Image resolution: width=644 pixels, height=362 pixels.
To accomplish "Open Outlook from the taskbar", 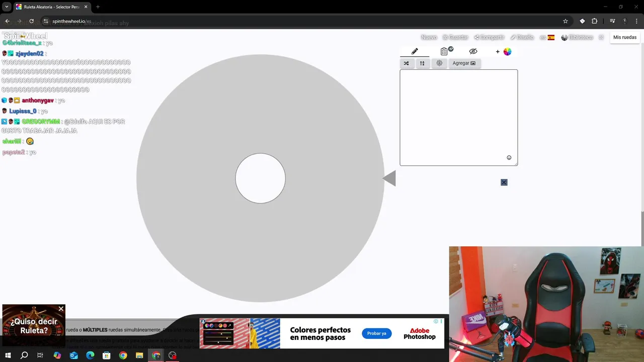I will point(73,355).
